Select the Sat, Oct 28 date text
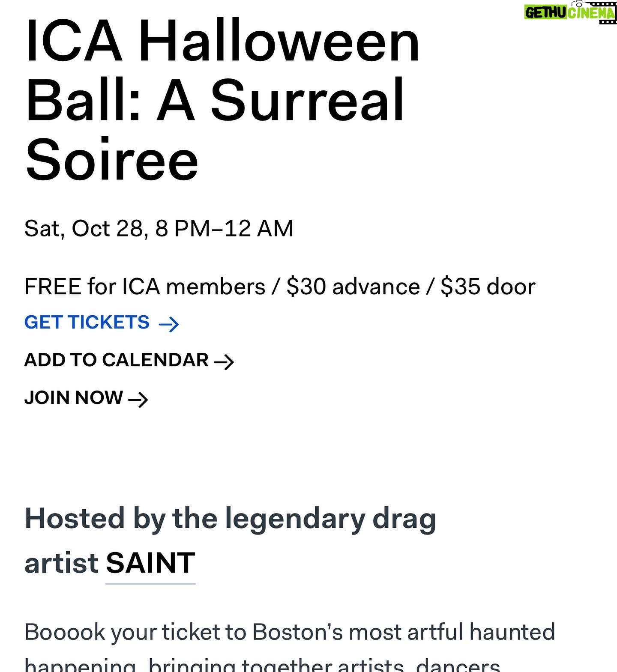617x672 pixels. (x=84, y=228)
